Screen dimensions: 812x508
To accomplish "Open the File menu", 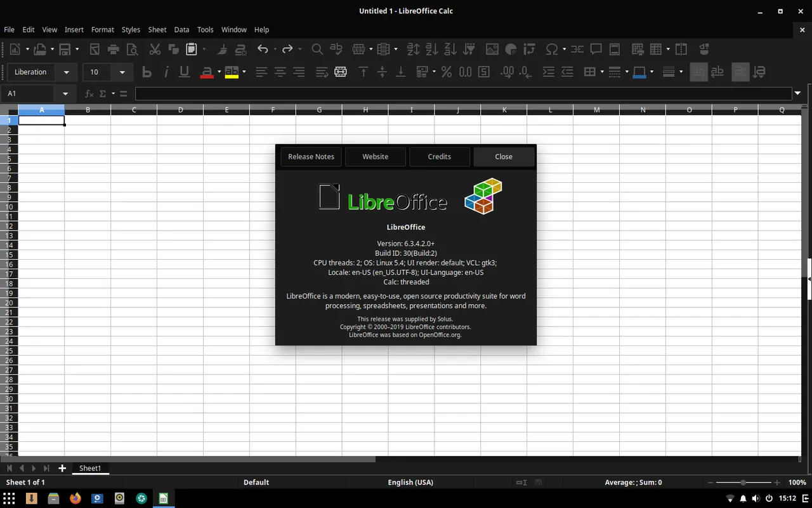I will [x=9, y=29].
